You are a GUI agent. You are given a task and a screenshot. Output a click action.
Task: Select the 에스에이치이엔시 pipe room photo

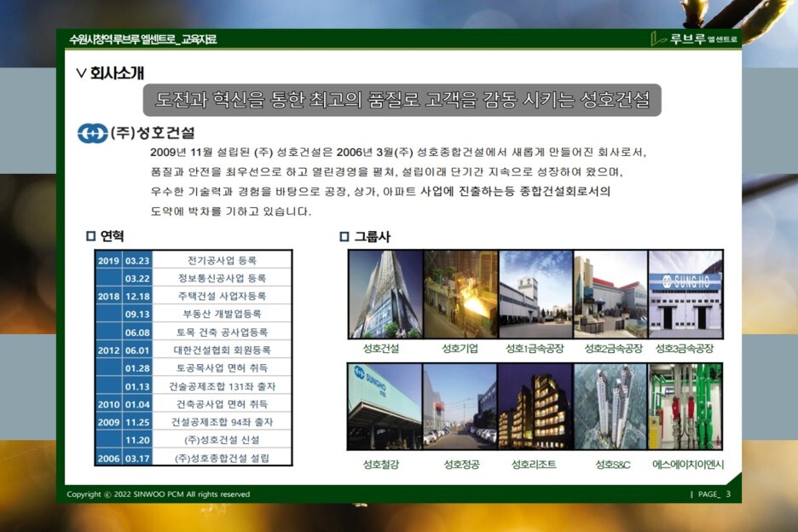click(685, 407)
